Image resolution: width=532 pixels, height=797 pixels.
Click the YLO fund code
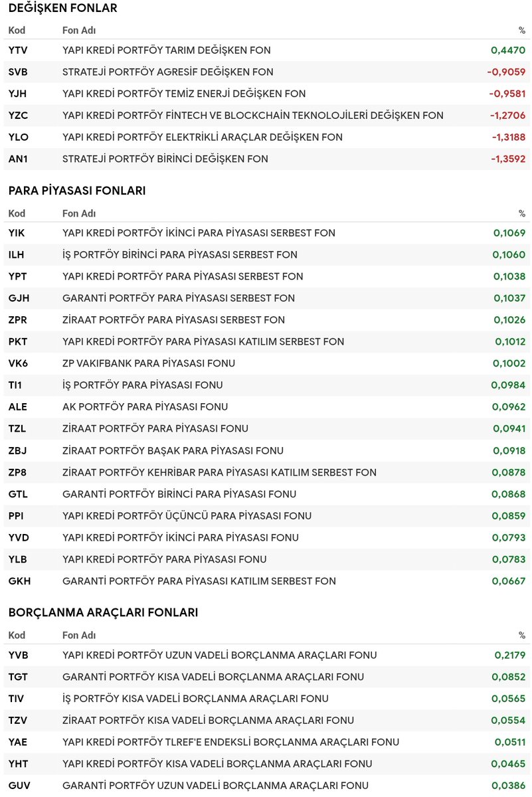coord(18,137)
